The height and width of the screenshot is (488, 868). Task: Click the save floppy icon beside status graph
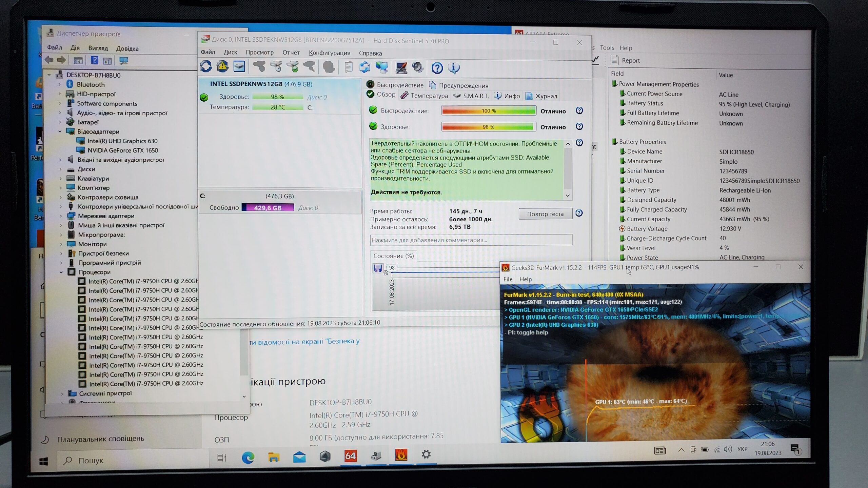tap(378, 268)
